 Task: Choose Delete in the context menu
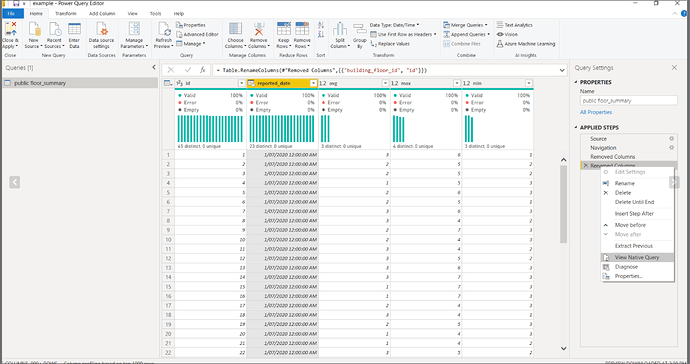click(637, 193)
